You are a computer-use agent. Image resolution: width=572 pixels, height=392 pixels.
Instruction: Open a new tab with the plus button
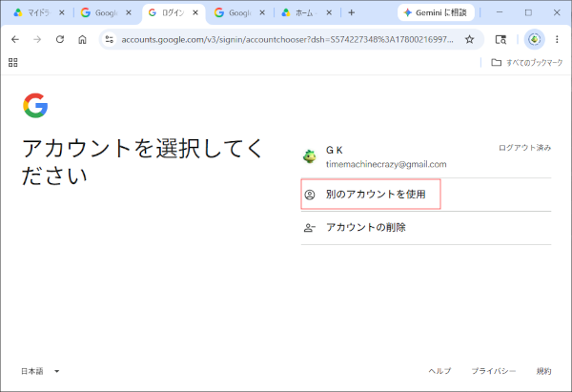[351, 12]
